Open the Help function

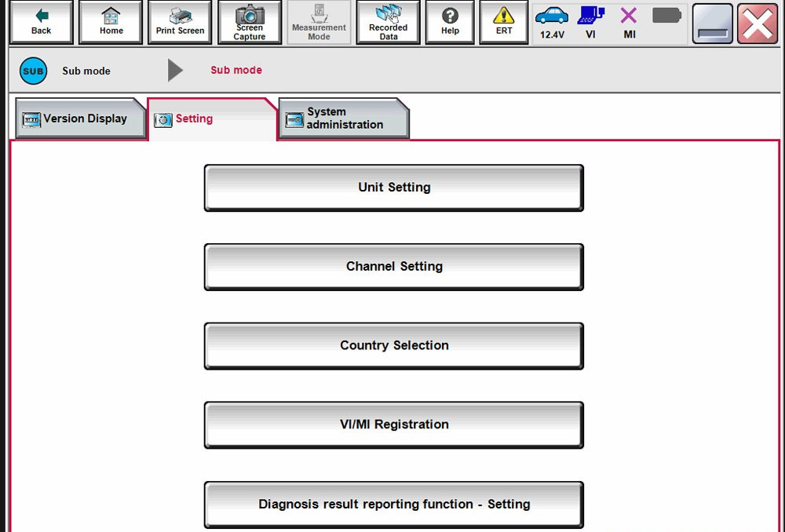449,21
